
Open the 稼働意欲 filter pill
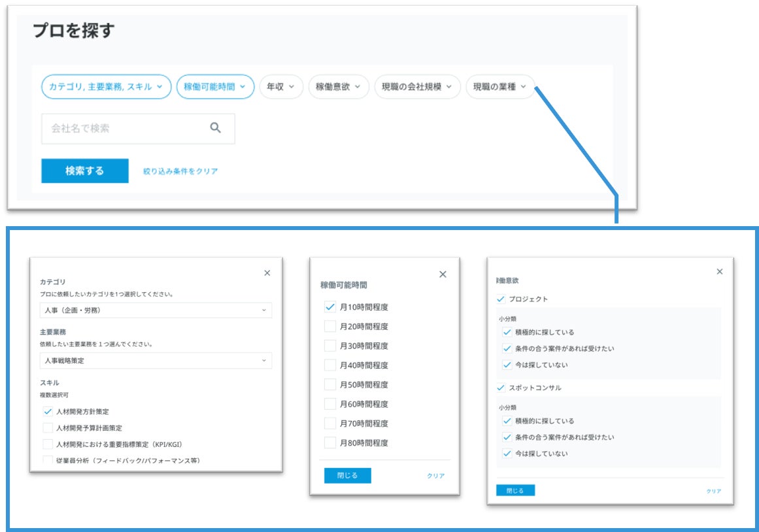click(339, 87)
